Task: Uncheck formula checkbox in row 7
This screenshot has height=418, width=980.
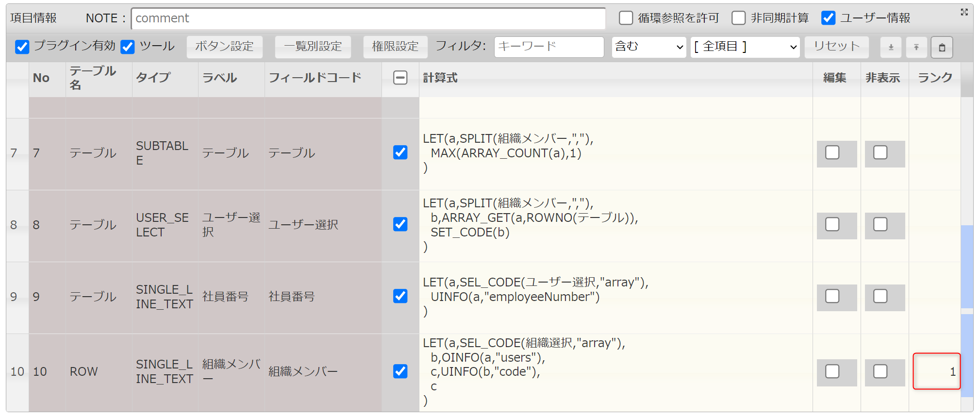Action: pyautogui.click(x=400, y=152)
